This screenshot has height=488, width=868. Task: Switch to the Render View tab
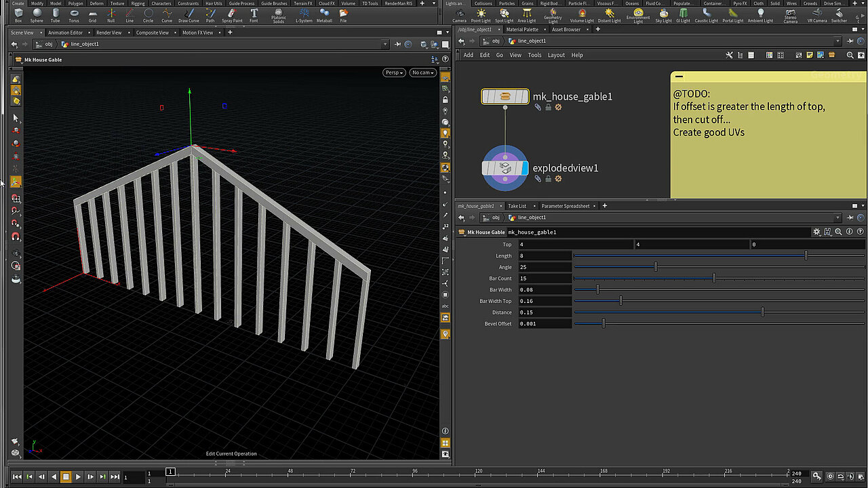(x=108, y=33)
